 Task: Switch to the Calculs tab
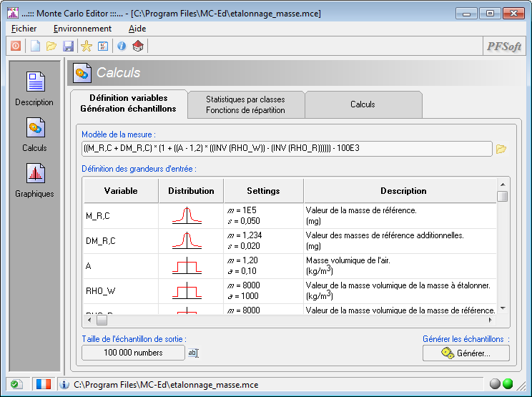click(x=363, y=105)
